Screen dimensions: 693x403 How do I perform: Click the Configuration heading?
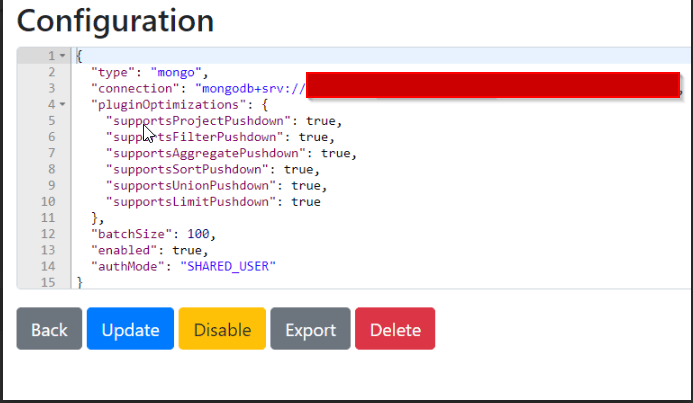click(x=115, y=21)
